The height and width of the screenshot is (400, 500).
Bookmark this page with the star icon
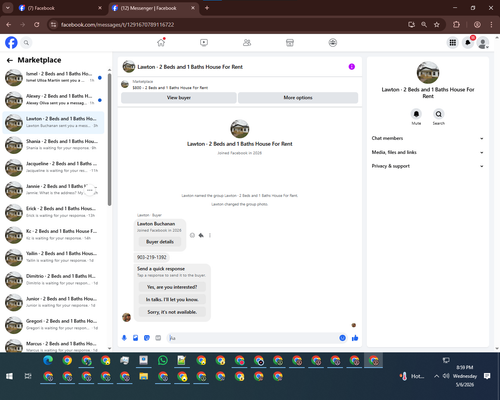[x=437, y=24]
